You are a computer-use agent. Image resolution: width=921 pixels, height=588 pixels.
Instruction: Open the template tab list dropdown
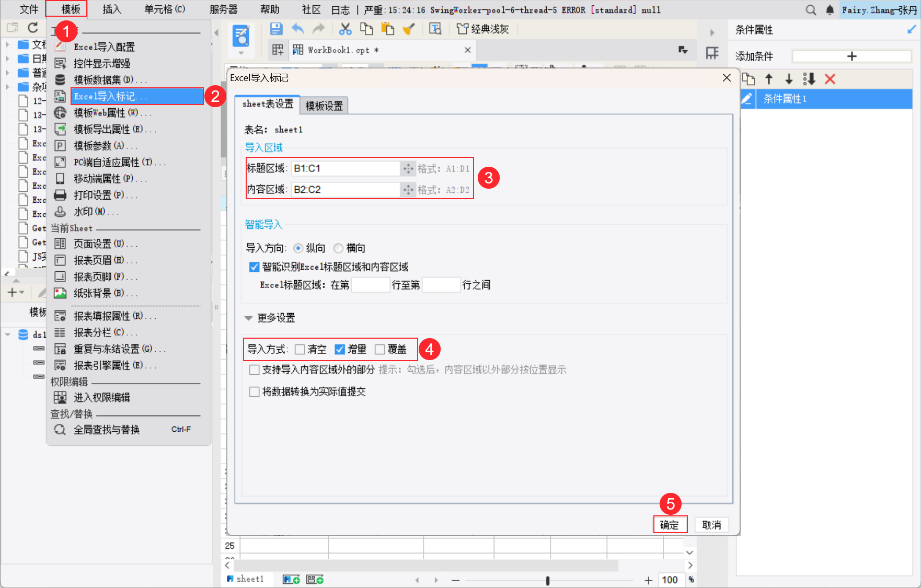(683, 50)
